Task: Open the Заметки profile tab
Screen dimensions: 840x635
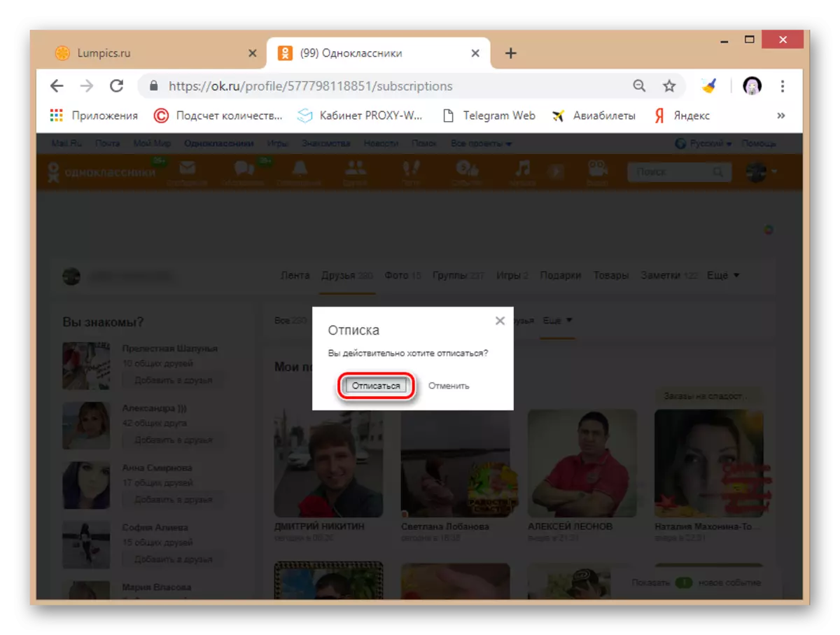Action: coord(670,276)
